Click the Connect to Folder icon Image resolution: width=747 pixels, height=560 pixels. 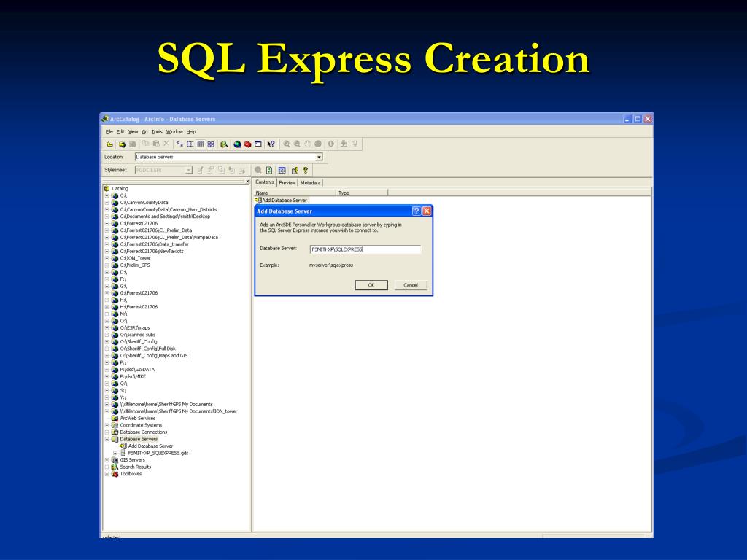pyautogui.click(x=122, y=144)
